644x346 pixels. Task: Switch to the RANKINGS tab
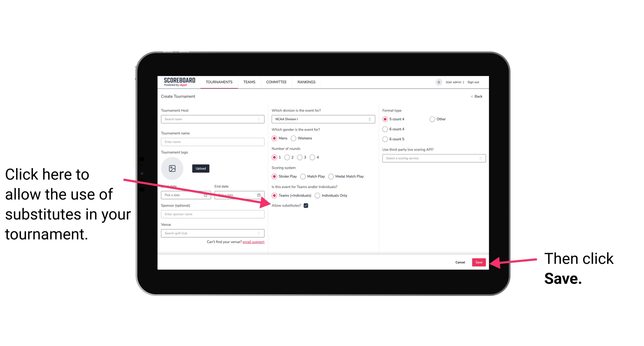click(306, 82)
